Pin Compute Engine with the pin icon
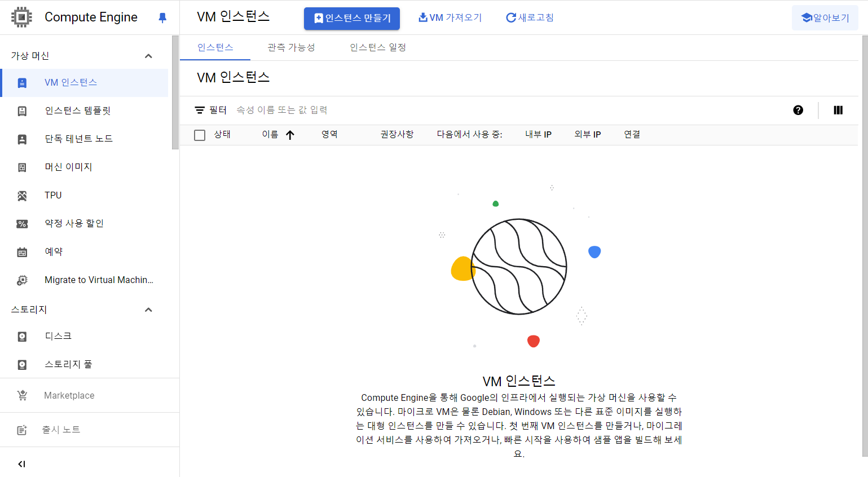This screenshot has height=477, width=868. [x=162, y=17]
